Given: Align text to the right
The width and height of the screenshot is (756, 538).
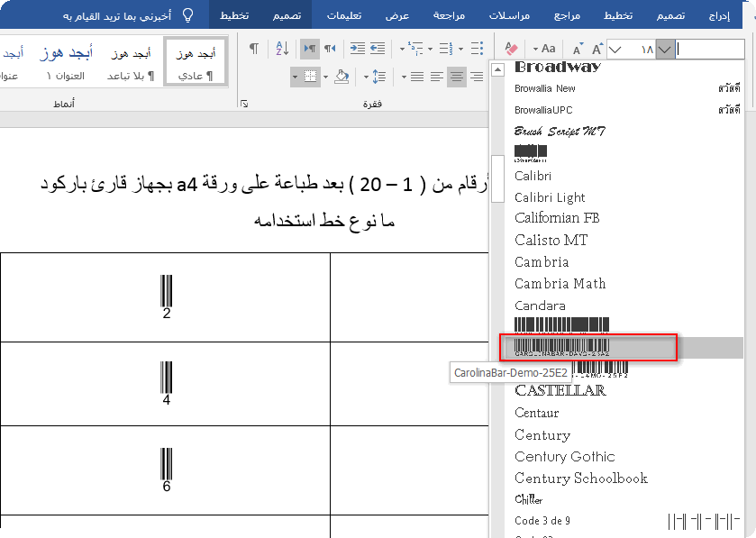Looking at the screenshot, I should [x=477, y=77].
